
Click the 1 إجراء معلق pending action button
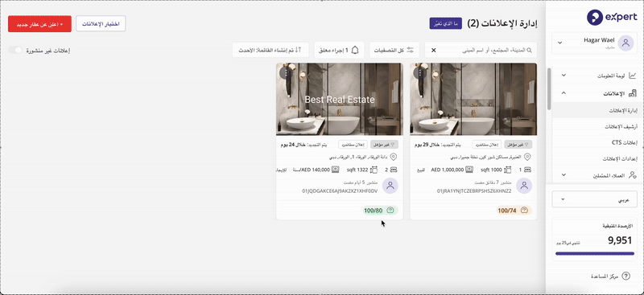[339, 50]
